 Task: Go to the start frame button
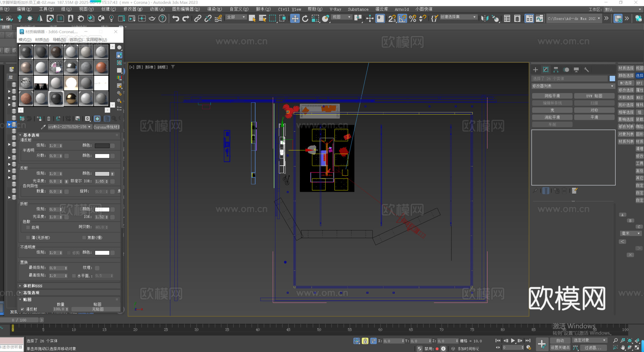coord(498,341)
